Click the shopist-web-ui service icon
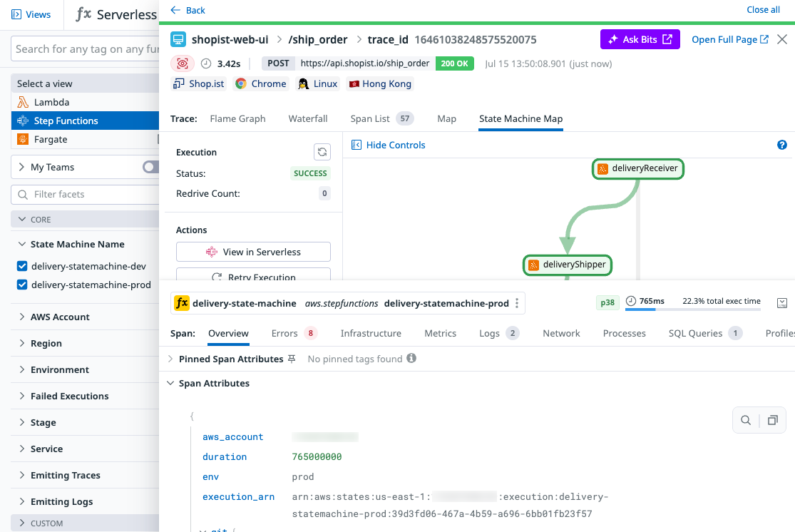The width and height of the screenshot is (795, 532). tap(178, 39)
